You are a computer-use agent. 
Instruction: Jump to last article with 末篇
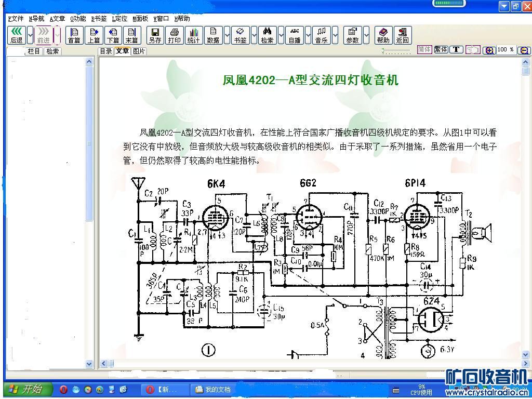click(x=132, y=35)
